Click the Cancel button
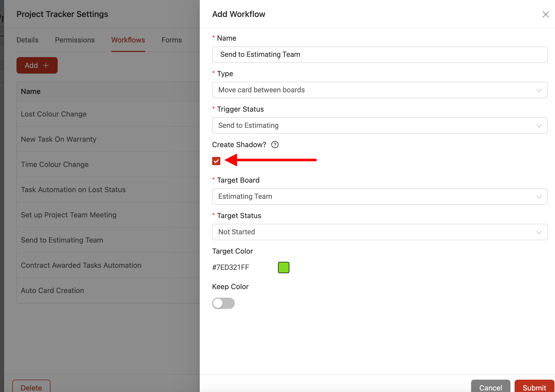Image resolution: width=555 pixels, height=392 pixels. [490, 387]
